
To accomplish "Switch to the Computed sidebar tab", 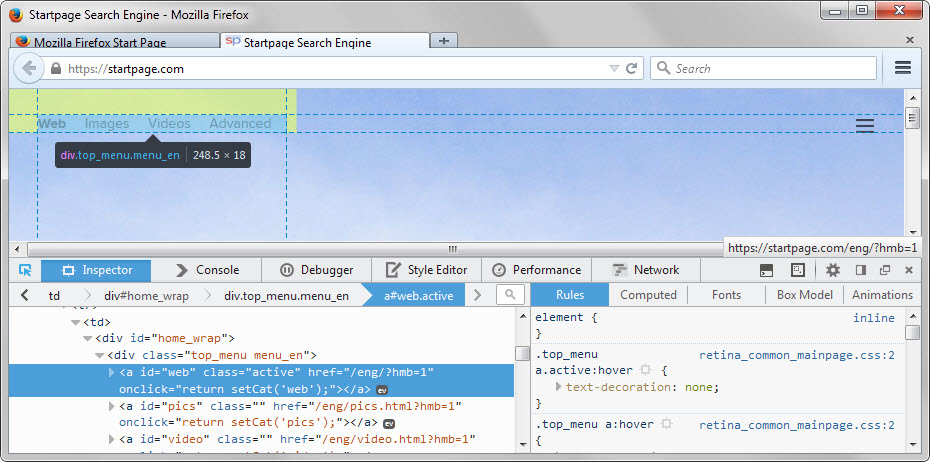I will pos(648,295).
